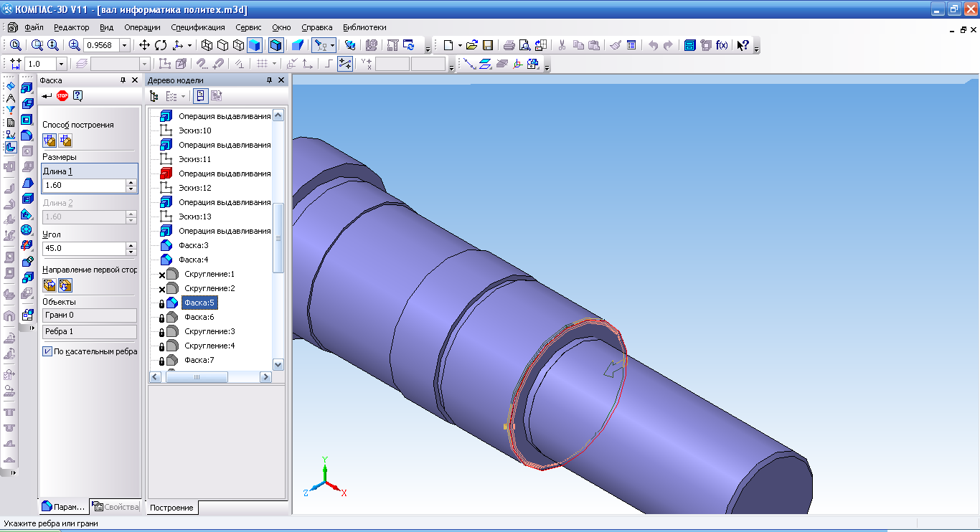Open the zoom scale 0.9568 dropdown
The height and width of the screenshot is (532, 980).
point(125,45)
